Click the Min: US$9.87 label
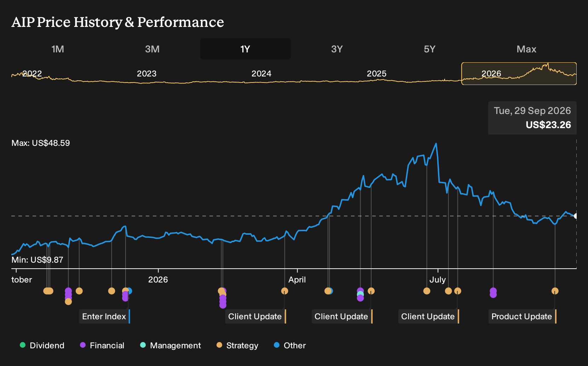This screenshot has width=588, height=366. (x=37, y=260)
